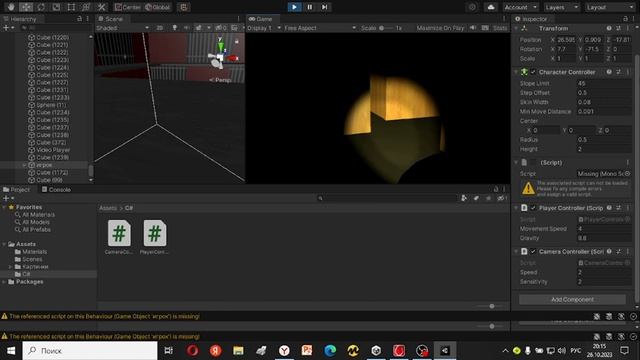This screenshot has height=360, width=640.
Task: Switch to the Project tab
Action: coord(17,190)
